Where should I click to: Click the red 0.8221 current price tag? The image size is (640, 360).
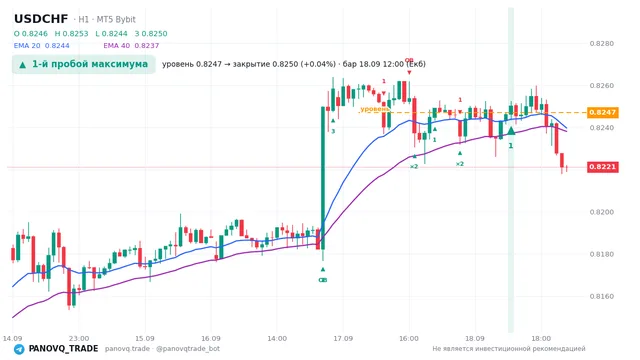click(603, 167)
